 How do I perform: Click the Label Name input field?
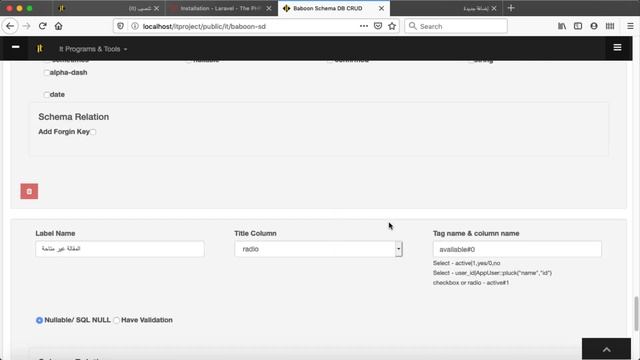120,249
